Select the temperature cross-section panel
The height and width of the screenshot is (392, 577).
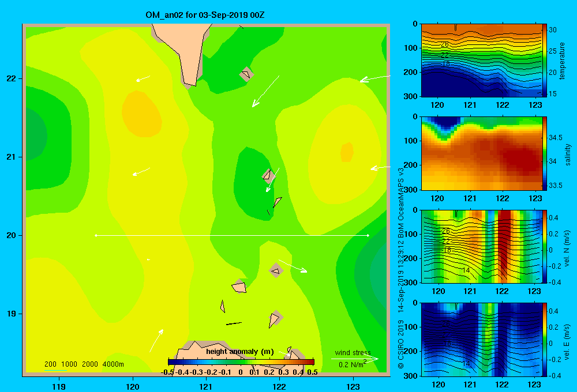point(482,61)
